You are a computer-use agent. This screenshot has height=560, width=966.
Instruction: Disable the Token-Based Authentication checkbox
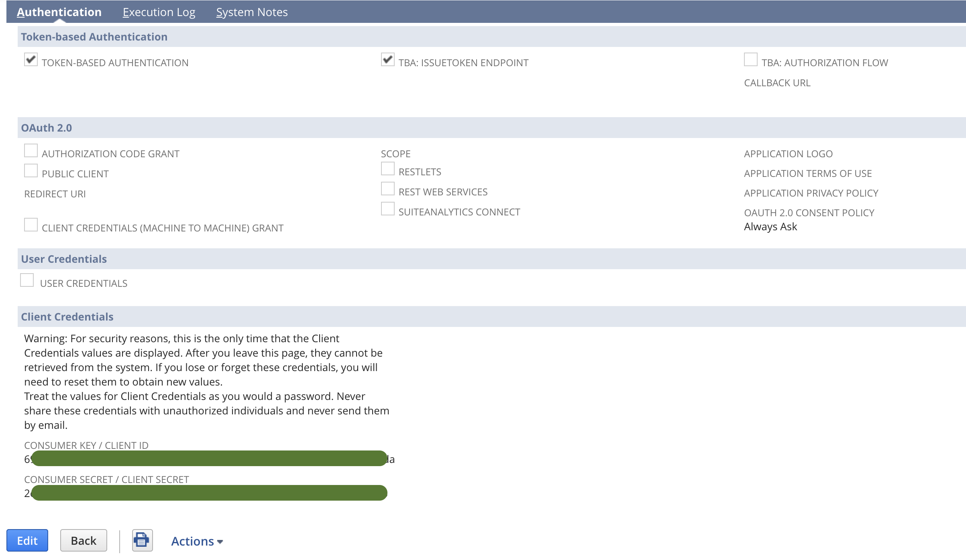click(x=31, y=59)
